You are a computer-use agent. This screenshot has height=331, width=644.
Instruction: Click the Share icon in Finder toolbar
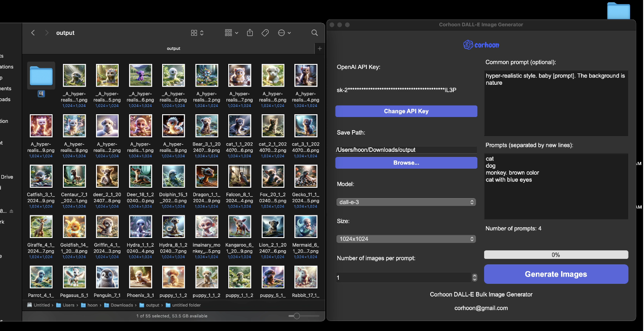(250, 33)
